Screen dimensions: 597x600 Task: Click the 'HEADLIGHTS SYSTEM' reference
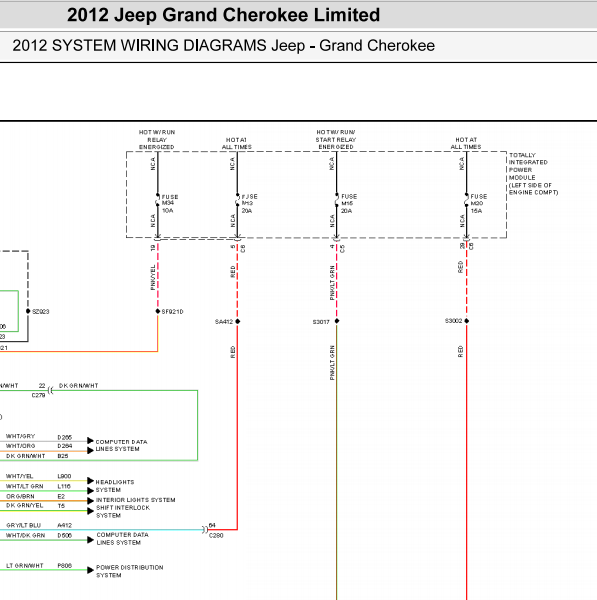point(115,486)
